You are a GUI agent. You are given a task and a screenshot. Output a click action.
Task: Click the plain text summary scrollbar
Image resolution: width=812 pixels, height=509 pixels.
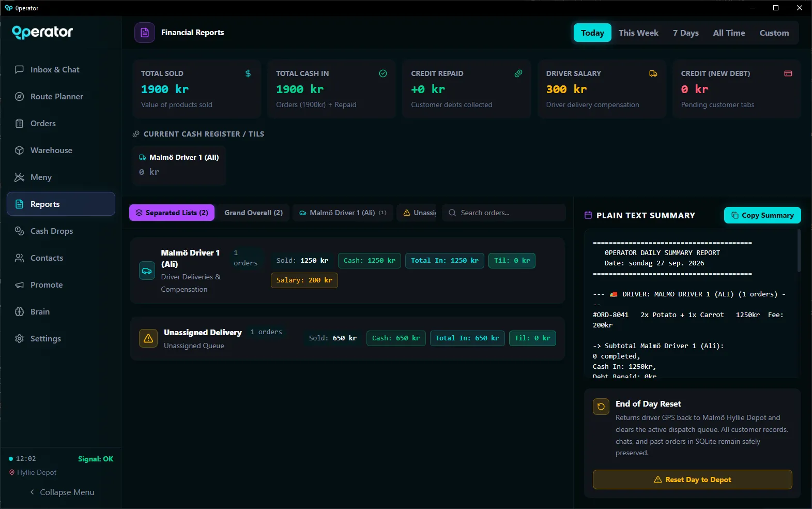799,251
